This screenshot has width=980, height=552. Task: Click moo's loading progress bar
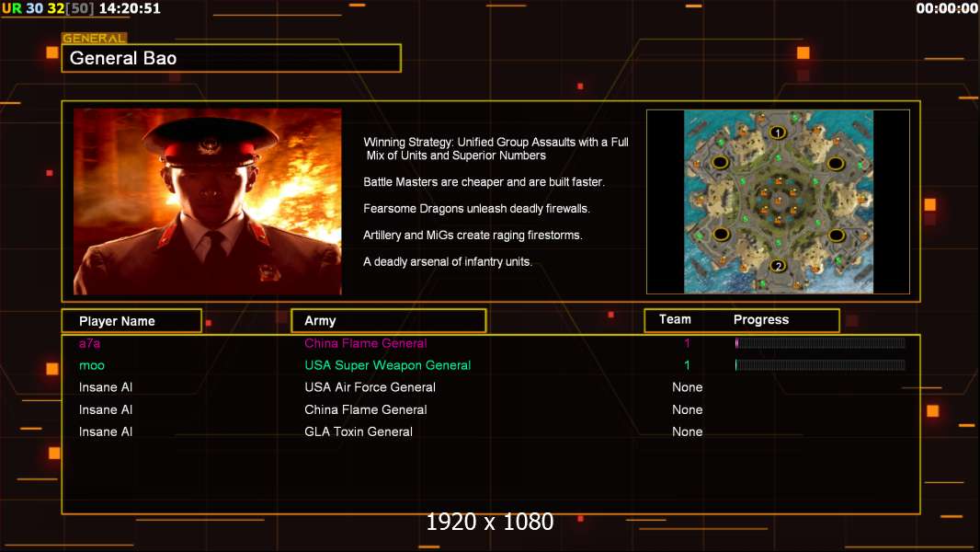(820, 364)
